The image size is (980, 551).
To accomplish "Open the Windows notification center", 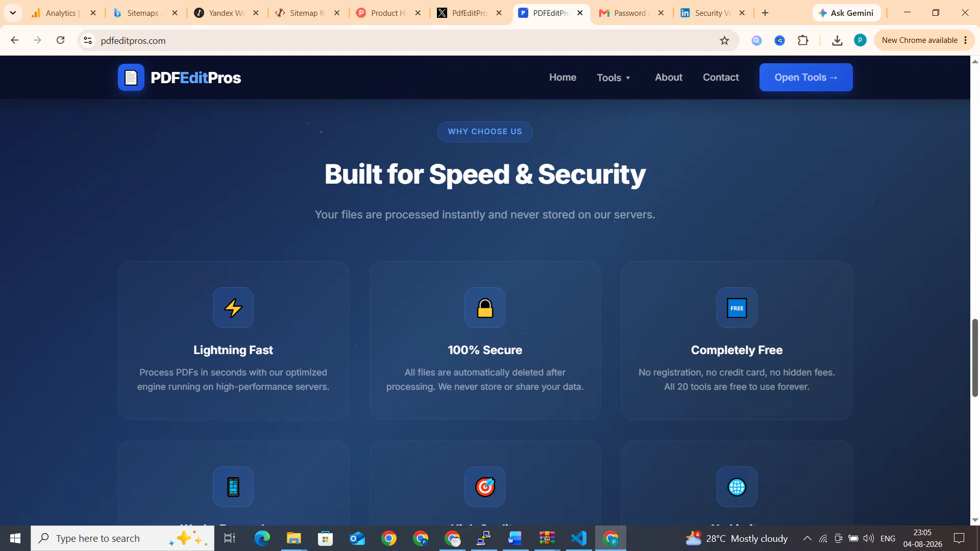I will [x=959, y=538].
